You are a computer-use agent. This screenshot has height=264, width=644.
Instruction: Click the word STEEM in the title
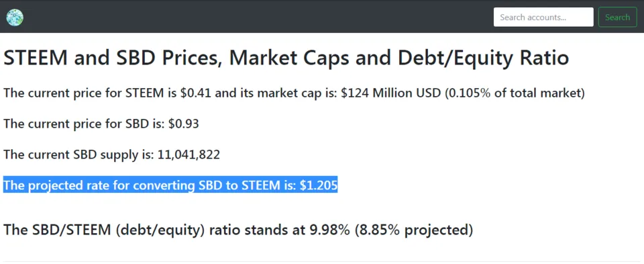click(x=36, y=58)
